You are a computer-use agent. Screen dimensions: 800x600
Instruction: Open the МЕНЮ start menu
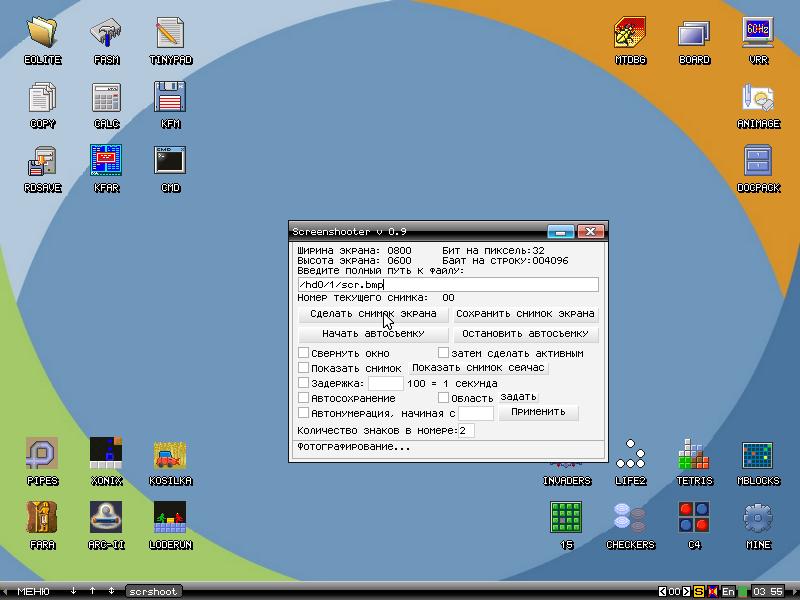click(33, 592)
